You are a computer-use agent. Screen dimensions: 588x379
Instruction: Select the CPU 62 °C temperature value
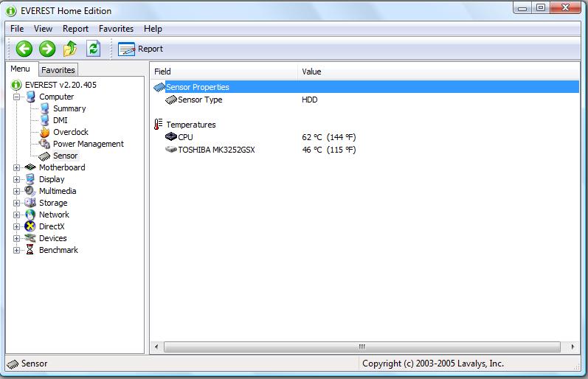pos(329,137)
